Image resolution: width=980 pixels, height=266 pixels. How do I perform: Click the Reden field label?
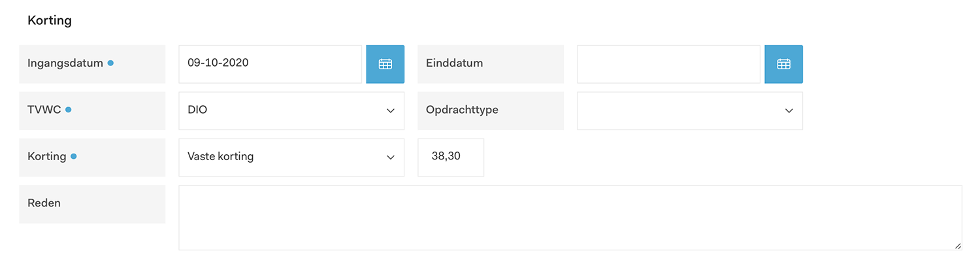[x=44, y=203]
